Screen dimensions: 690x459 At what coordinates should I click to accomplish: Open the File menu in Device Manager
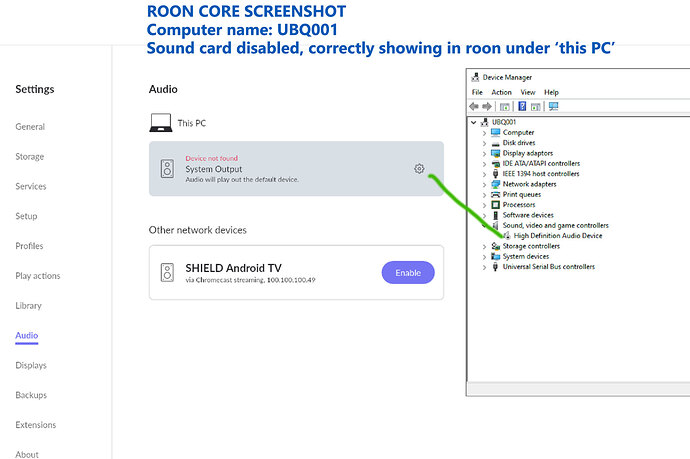pyautogui.click(x=477, y=92)
